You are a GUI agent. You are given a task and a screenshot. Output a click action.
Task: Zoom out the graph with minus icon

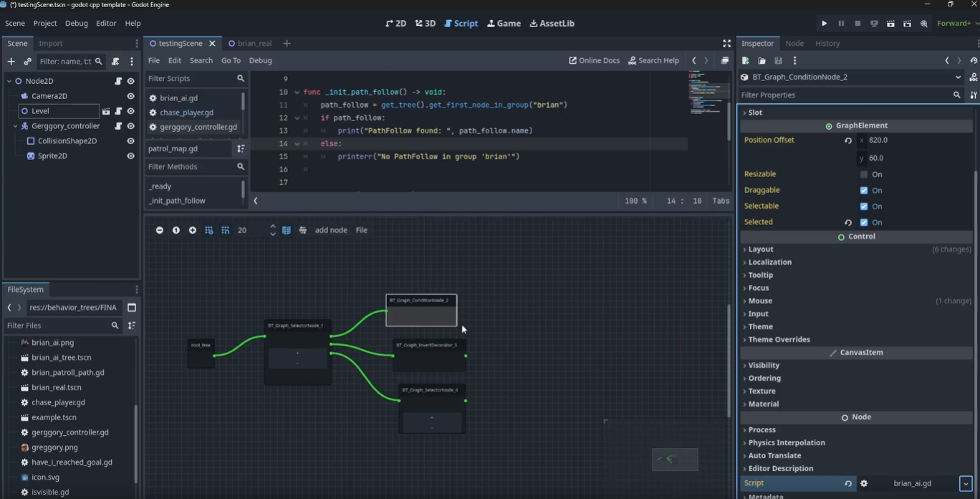[x=159, y=230]
